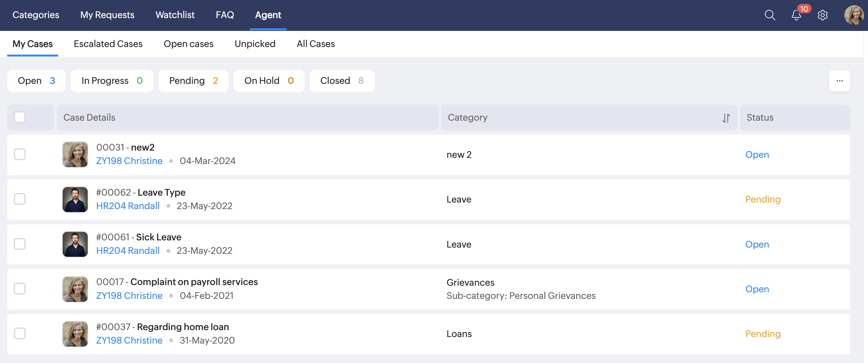The width and height of the screenshot is (868, 363).
Task: Select the Sick Leave case checkbox
Action: pyautogui.click(x=20, y=244)
